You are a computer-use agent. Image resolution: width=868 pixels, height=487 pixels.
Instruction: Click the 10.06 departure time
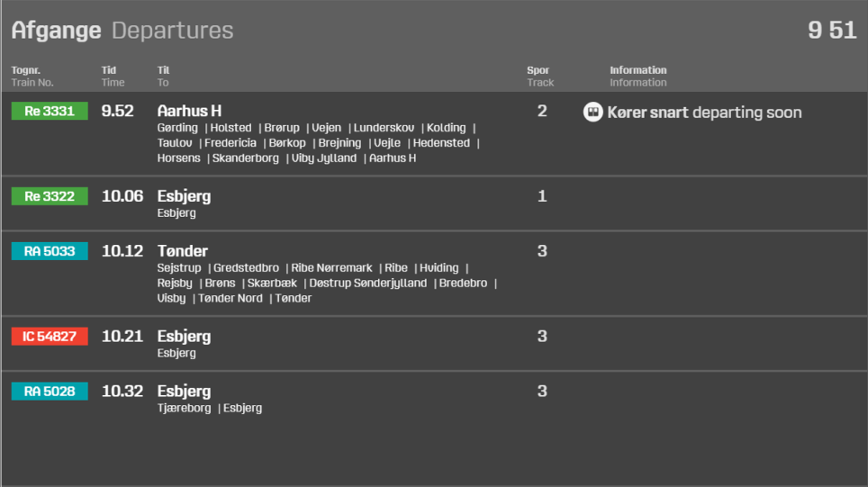(x=122, y=196)
